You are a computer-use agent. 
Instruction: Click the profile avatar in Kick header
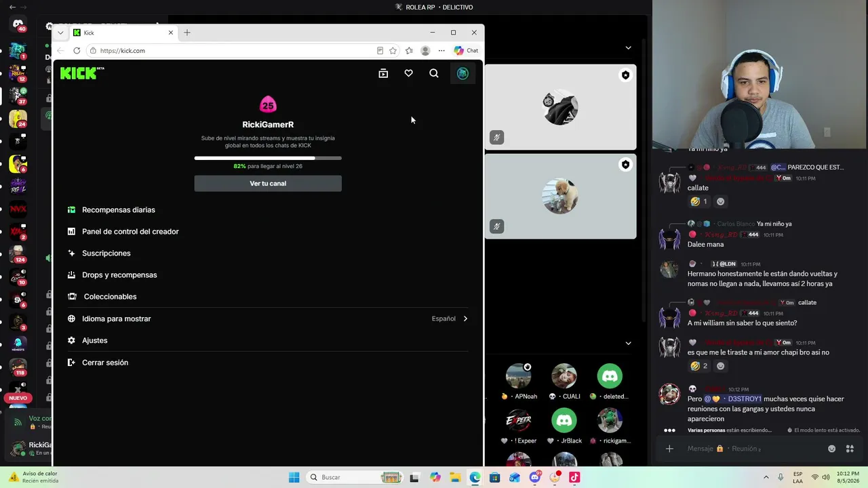point(462,73)
